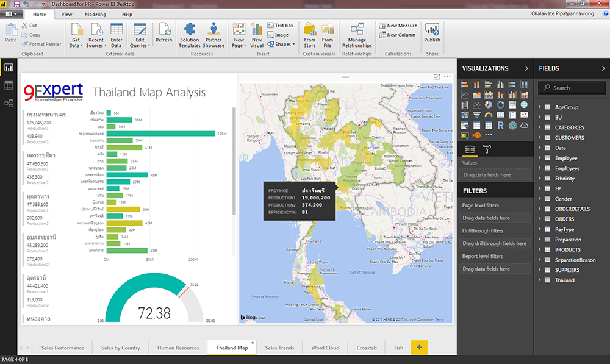
Task: Switch to Sales Performance page tab
Action: 63,348
